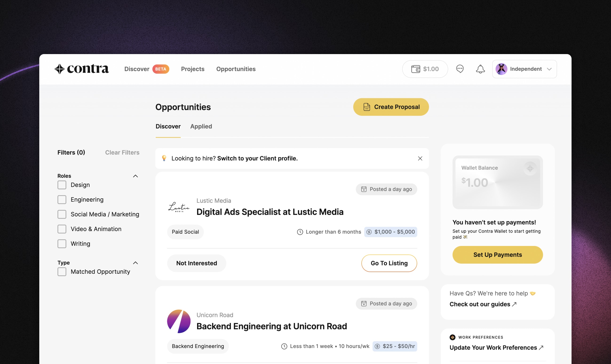
Task: Click the profile avatar picture
Action: click(x=501, y=69)
